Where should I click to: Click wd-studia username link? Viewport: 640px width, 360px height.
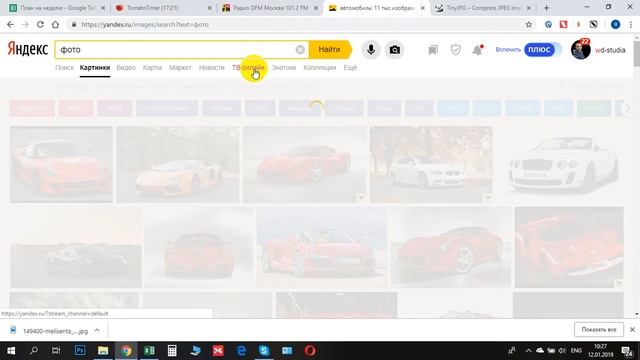610,50
